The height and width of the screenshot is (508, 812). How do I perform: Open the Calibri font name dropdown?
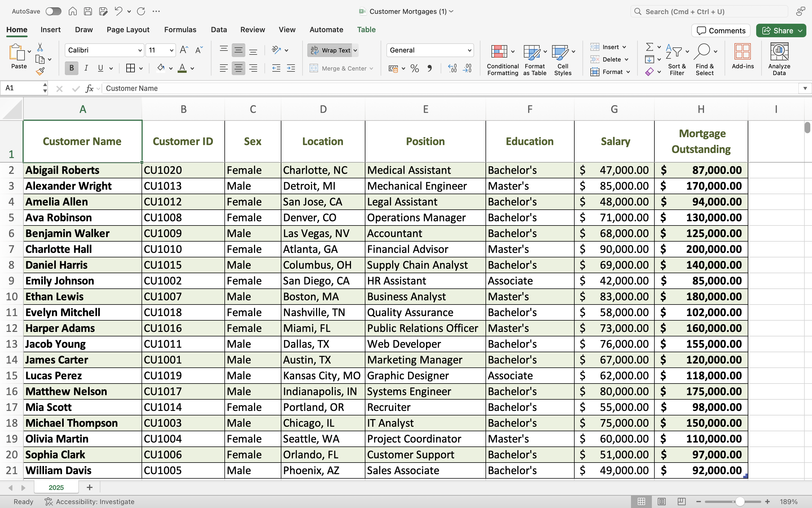pos(140,51)
